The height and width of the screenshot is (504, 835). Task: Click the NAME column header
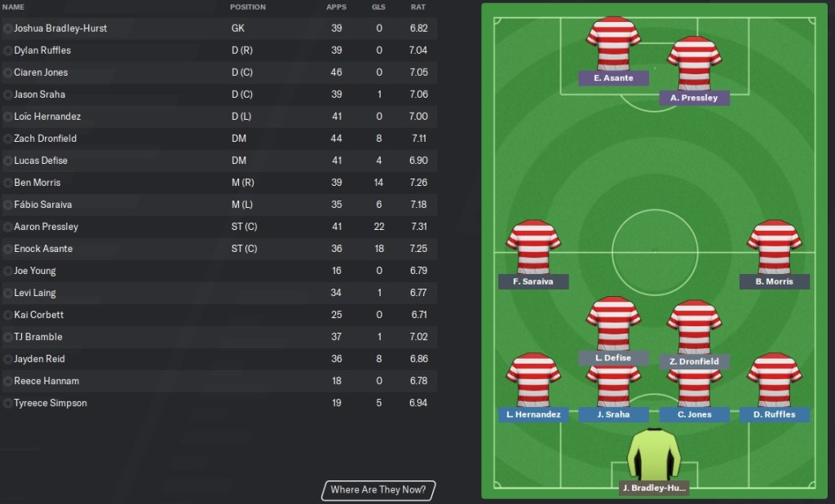click(14, 7)
